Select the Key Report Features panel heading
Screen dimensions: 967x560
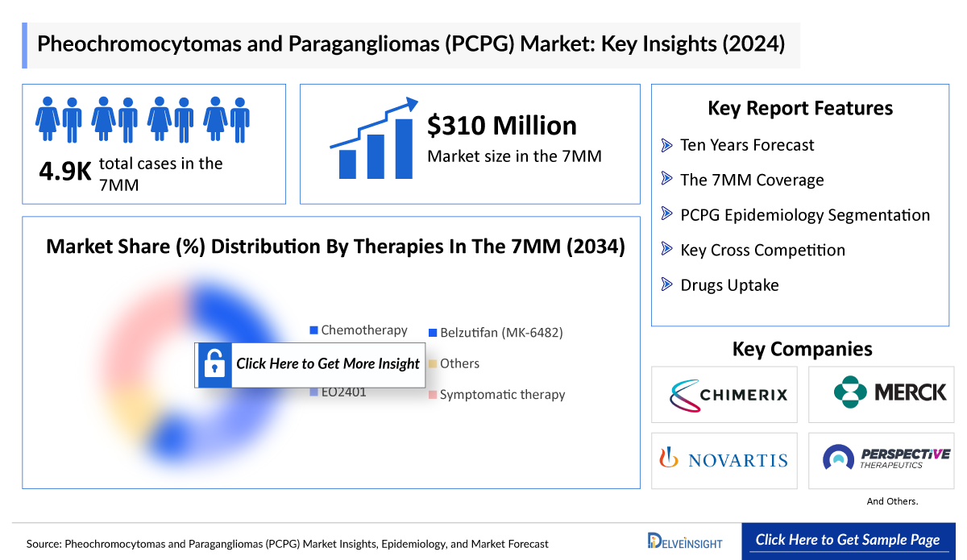800,108
